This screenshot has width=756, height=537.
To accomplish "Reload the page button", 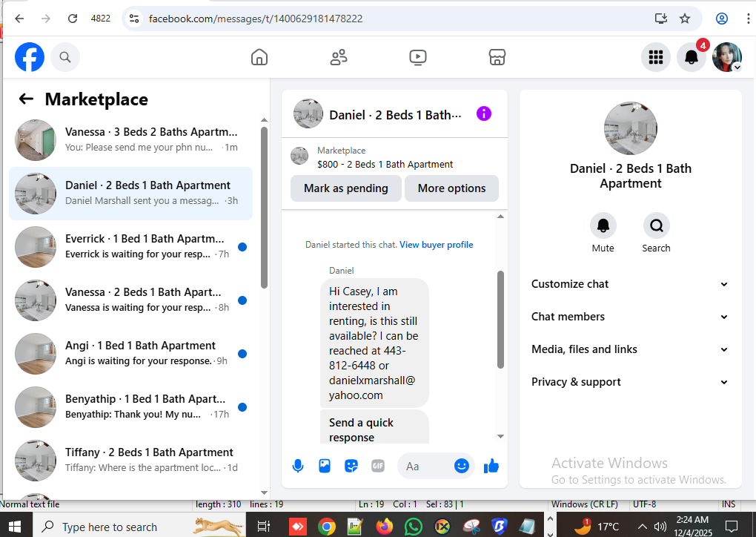I will [x=73, y=19].
